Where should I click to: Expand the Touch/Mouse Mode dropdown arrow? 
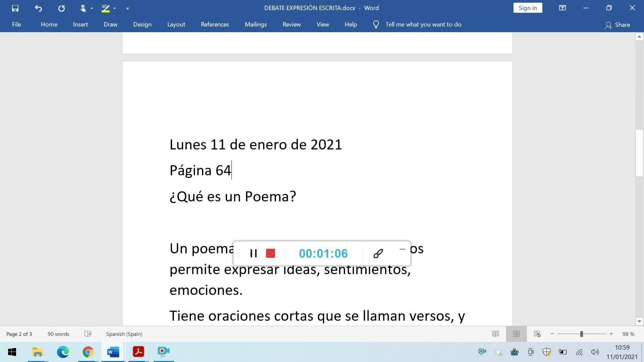click(x=92, y=8)
